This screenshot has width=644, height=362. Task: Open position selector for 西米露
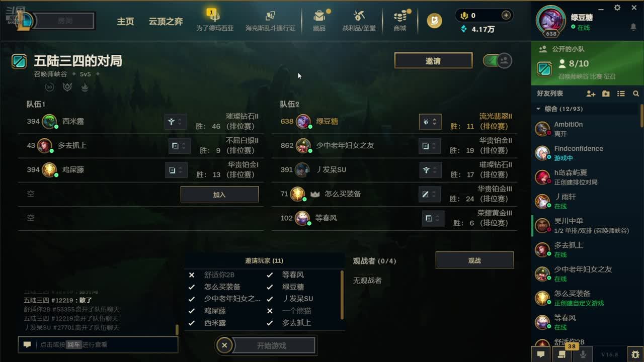pyautogui.click(x=176, y=122)
